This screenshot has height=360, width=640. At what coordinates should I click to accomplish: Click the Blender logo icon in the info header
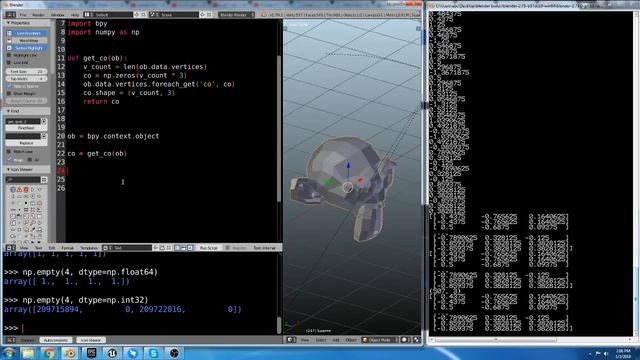click(264, 15)
